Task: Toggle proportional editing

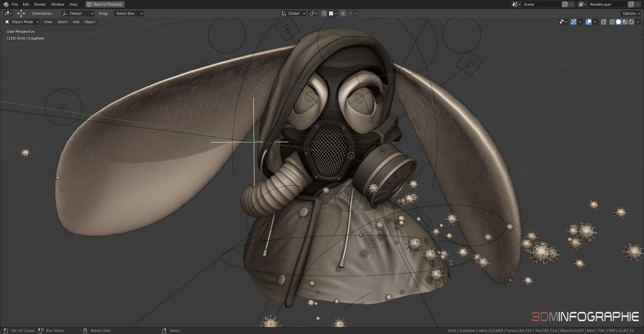Action: (x=343, y=13)
